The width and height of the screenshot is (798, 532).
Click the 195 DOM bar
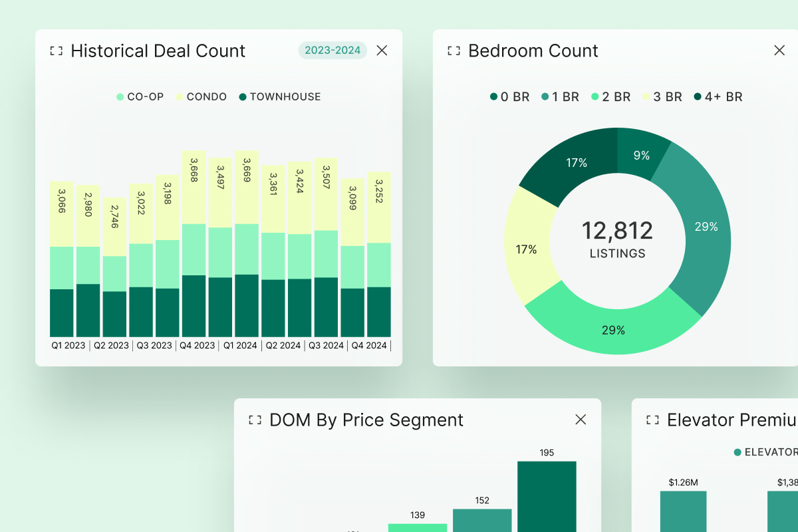(x=547, y=497)
